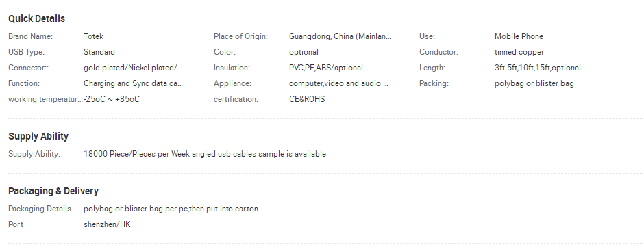Select the Totek brand name value

pos(93,36)
